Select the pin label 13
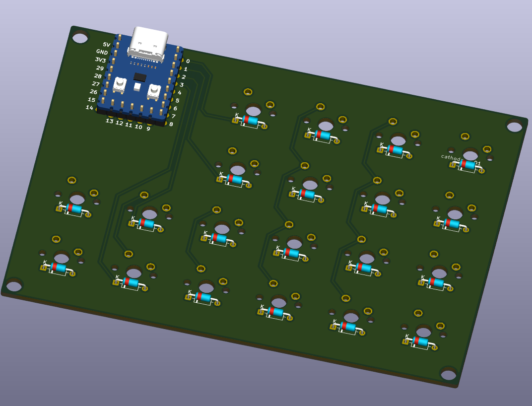Viewport: 532px width, 406px height. click(109, 121)
